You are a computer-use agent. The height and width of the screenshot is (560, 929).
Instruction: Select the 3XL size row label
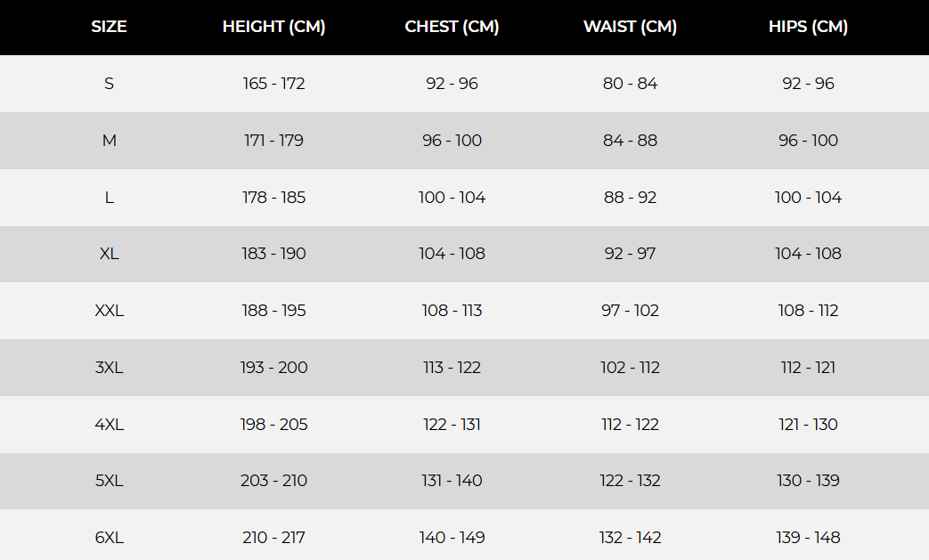109,368
